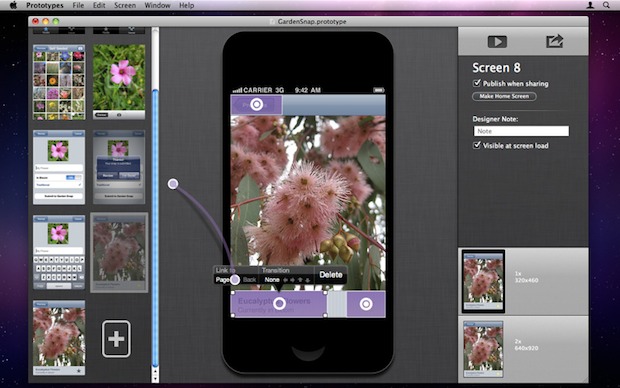620x388 pixels.
Task: Select the down arrow transition direction
Action: (308, 280)
